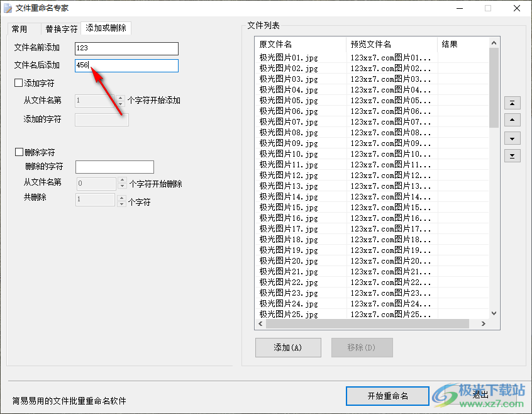Screen dimensions: 532x414
Task: Click the 结果 column header
Action: [463, 44]
